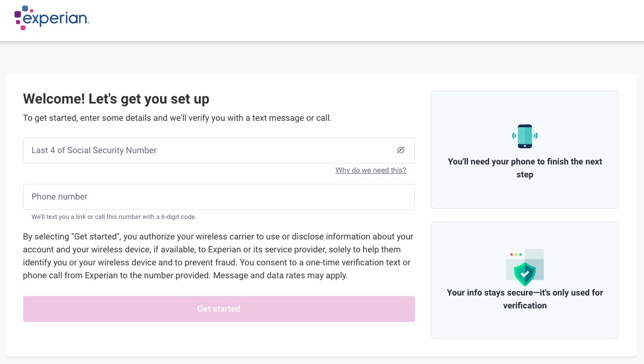Click the 'Your info stays secure' info card
644x364 pixels.
point(524,280)
